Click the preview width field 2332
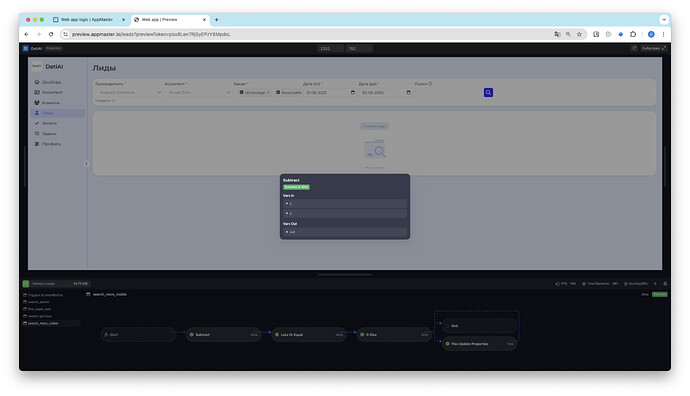690x396 pixels. tap(330, 48)
